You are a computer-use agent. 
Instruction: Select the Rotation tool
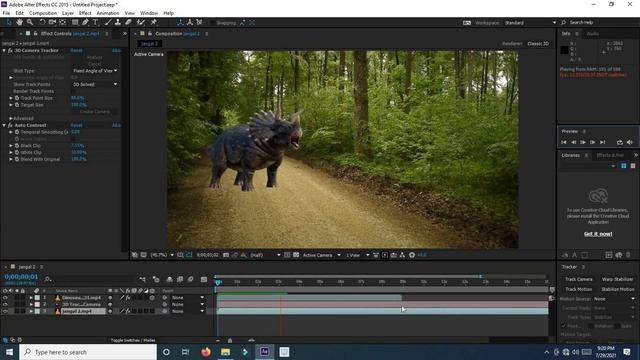[x=42, y=22]
